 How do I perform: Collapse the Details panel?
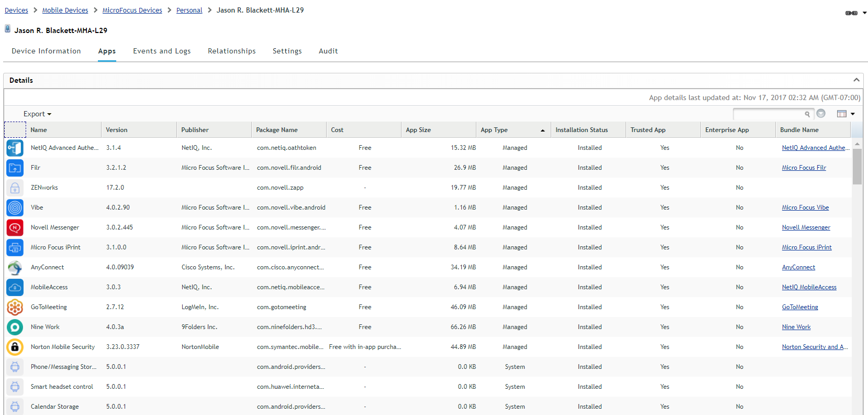pyautogui.click(x=856, y=80)
